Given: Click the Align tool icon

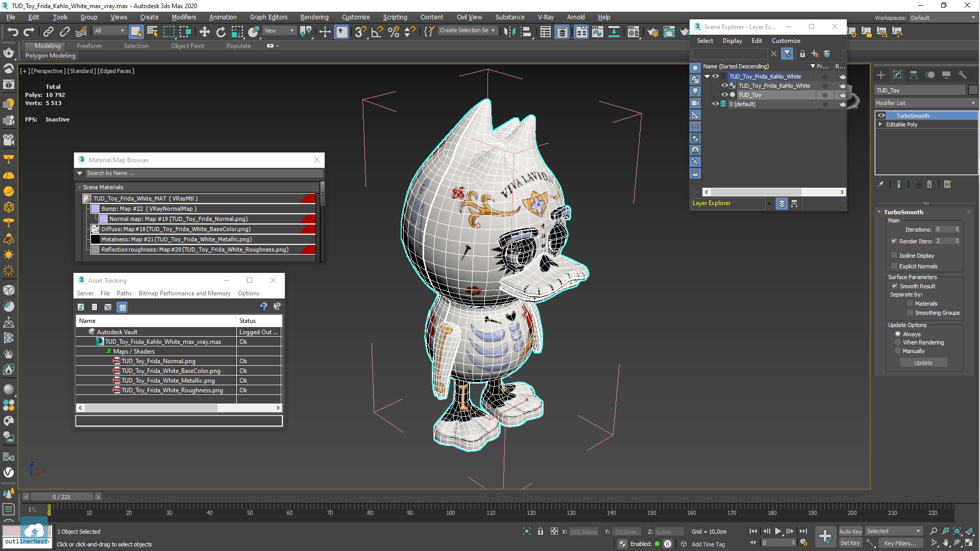Looking at the screenshot, I should click(526, 32).
